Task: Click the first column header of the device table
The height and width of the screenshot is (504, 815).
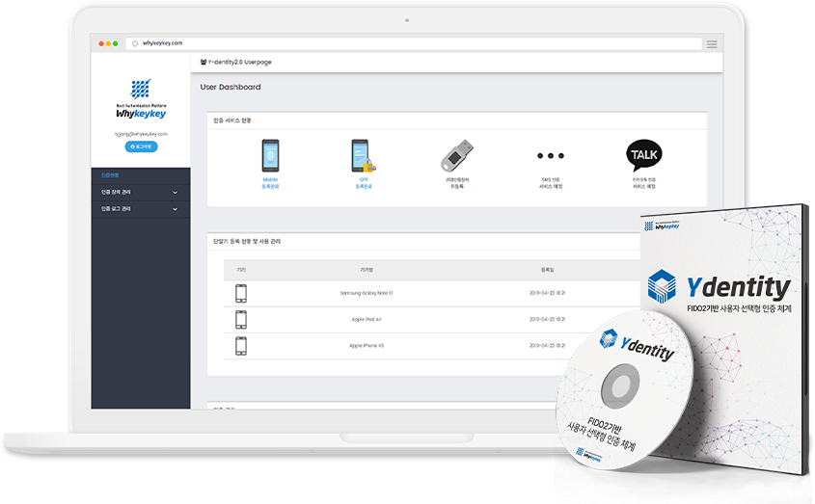Action: click(241, 270)
